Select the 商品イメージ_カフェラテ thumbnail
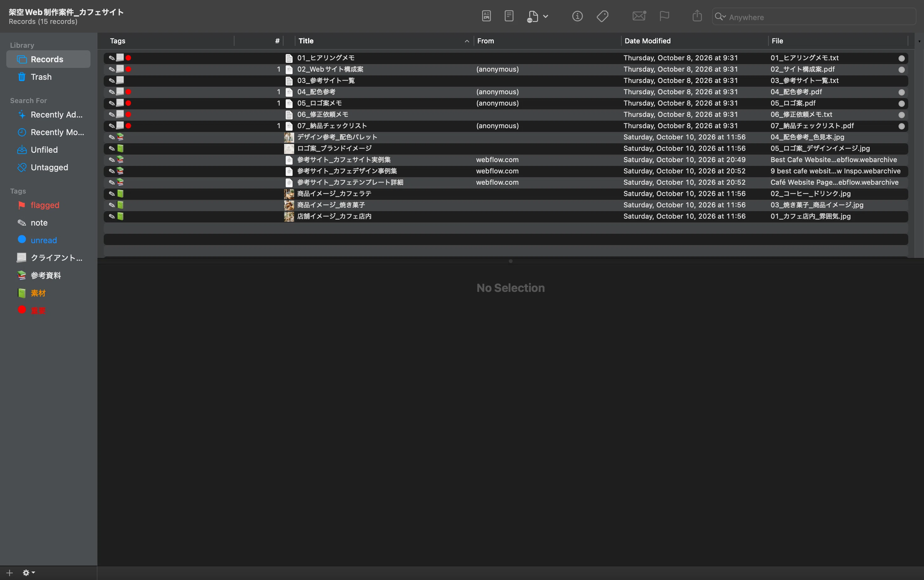 [289, 194]
